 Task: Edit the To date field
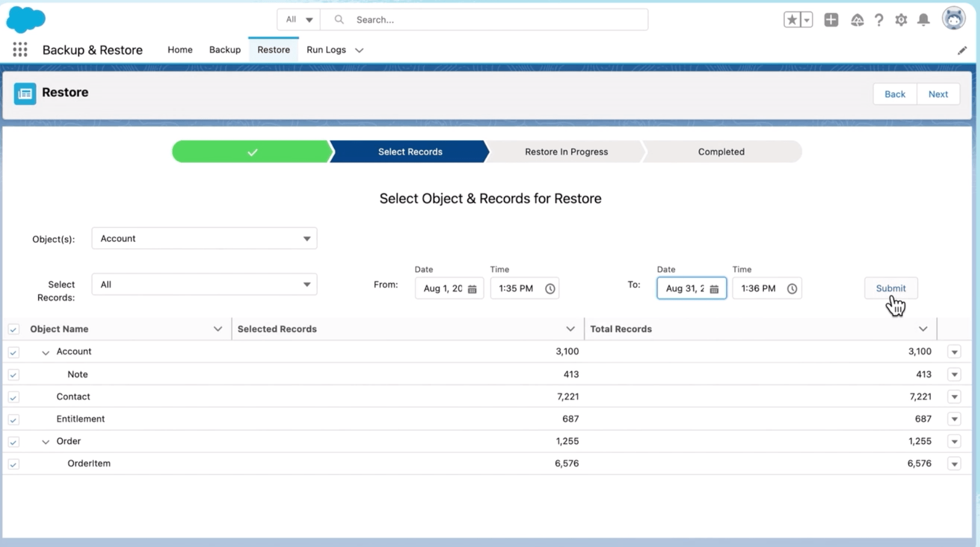click(691, 289)
